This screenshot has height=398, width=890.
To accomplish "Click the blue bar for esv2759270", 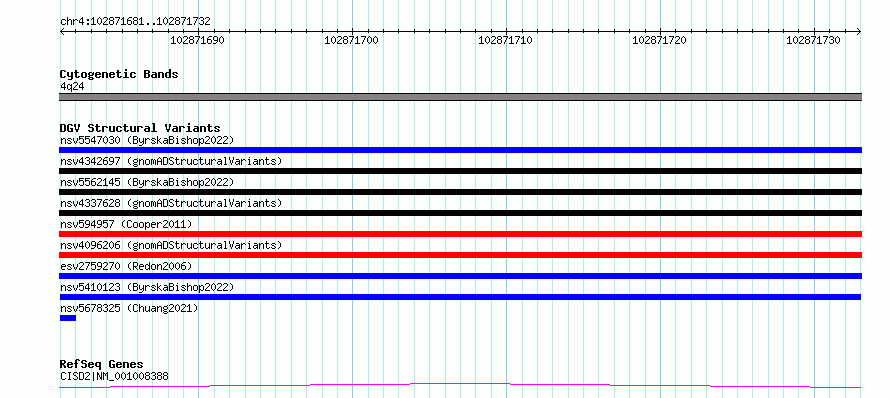I will [x=460, y=276].
